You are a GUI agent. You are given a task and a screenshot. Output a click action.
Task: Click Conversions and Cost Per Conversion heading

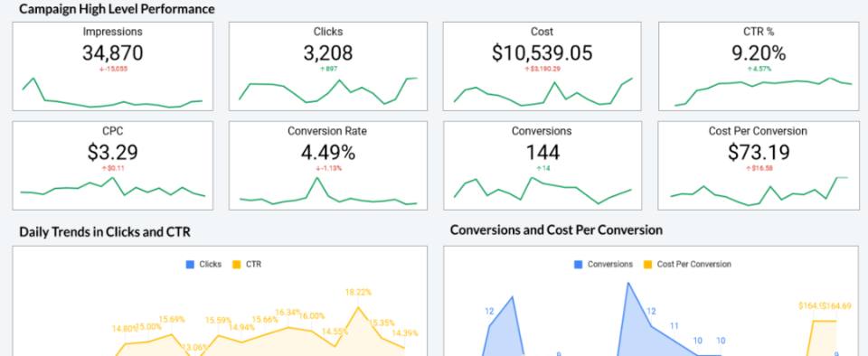pyautogui.click(x=556, y=230)
